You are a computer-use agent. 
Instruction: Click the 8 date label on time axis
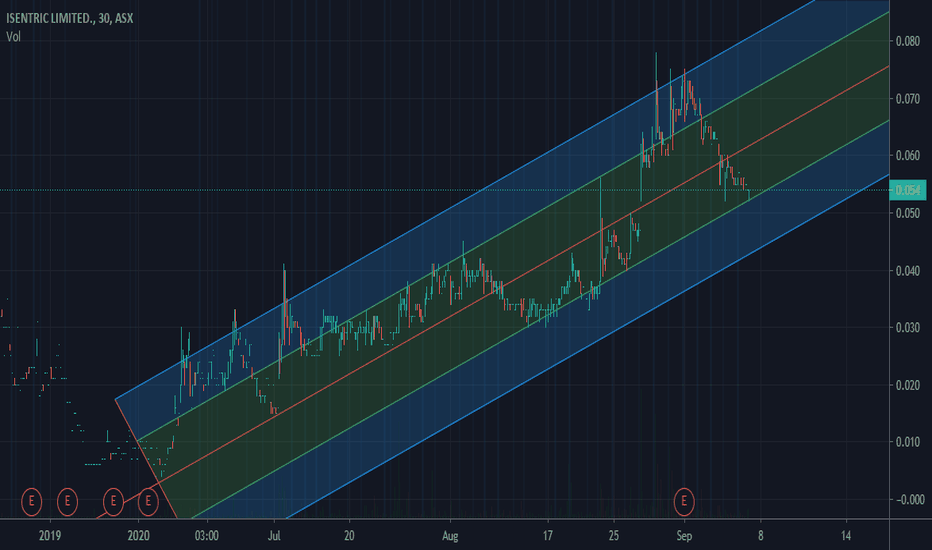pos(760,536)
